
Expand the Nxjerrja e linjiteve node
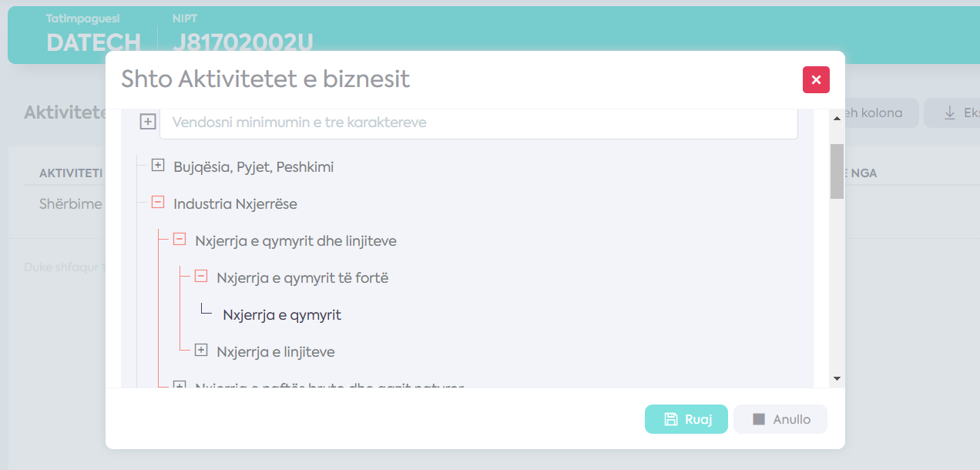tap(201, 351)
